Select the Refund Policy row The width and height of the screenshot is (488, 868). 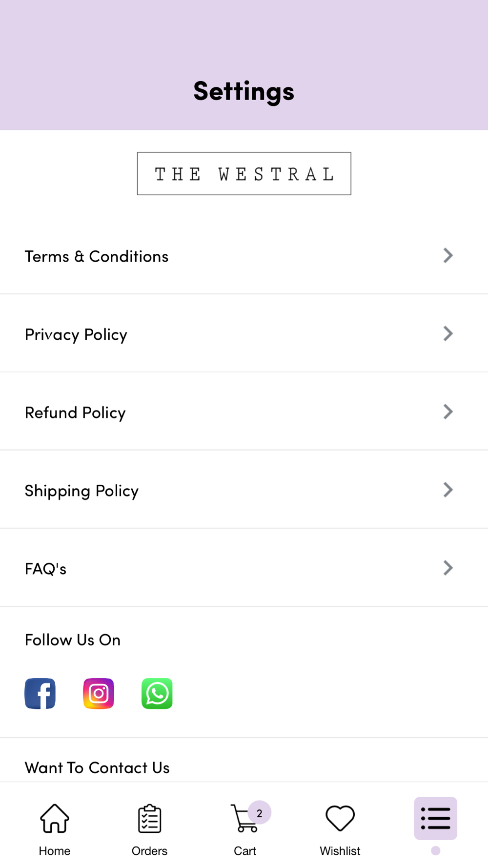coord(76,413)
